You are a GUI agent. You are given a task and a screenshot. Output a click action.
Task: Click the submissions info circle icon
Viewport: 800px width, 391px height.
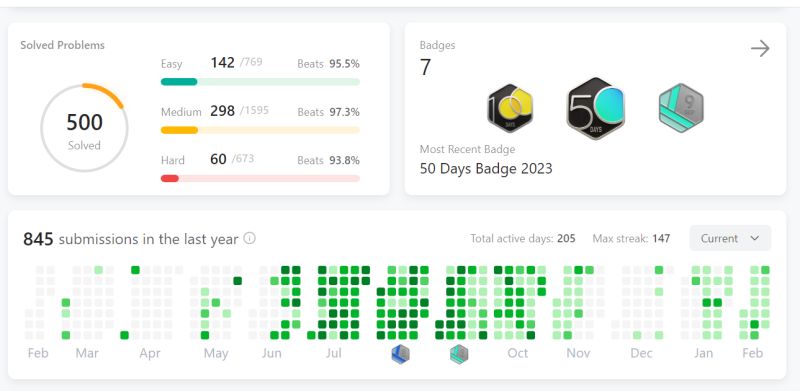[249, 238]
